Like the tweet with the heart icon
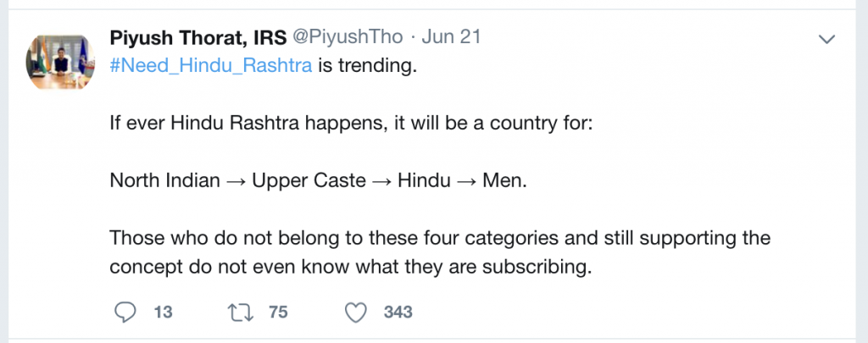Viewport: 868px width, 343px height. 357,312
